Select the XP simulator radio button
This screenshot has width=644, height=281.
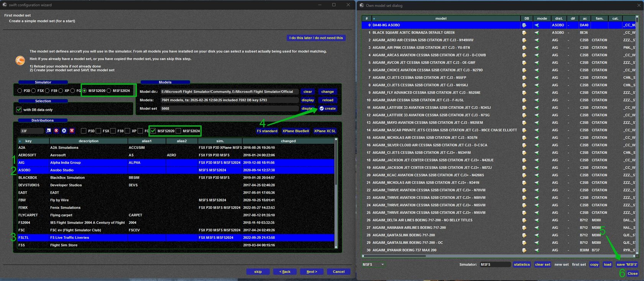coord(61,91)
